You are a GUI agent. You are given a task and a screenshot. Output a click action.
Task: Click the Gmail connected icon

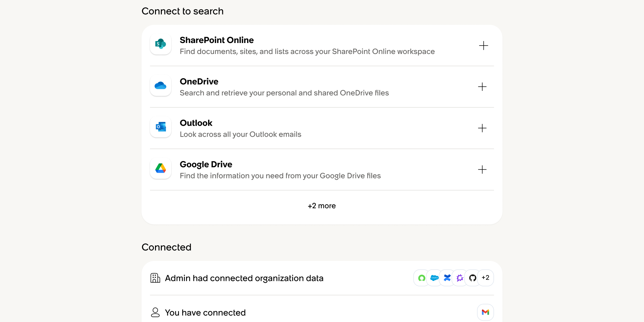click(x=485, y=312)
